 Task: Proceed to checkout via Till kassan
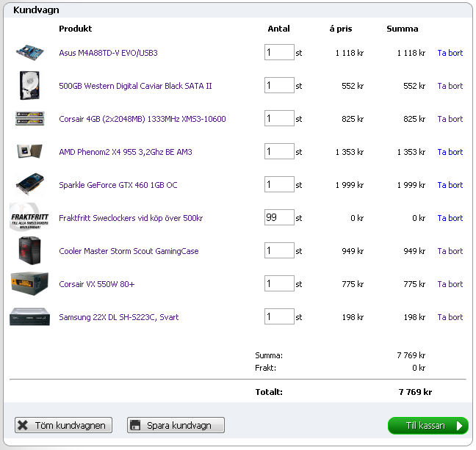428,426
